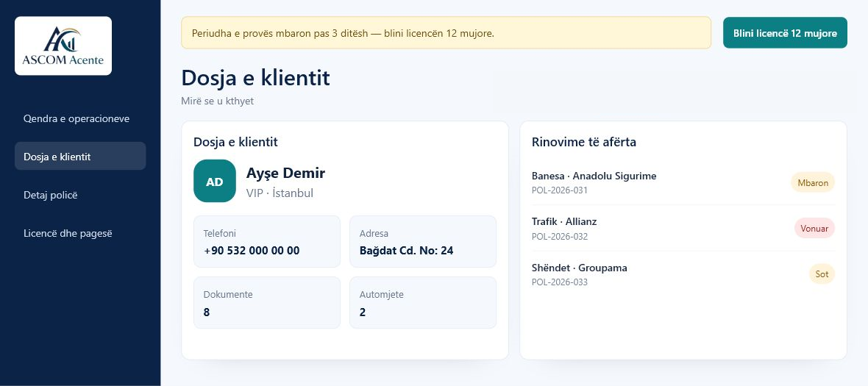868x386 pixels.
Task: Select policy number POL-2026-031
Action: [x=560, y=190]
